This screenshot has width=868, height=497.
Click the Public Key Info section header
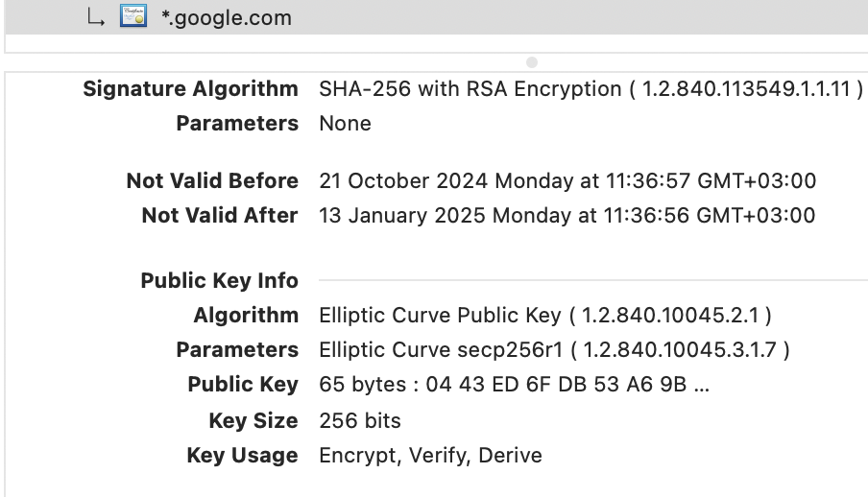pos(219,280)
